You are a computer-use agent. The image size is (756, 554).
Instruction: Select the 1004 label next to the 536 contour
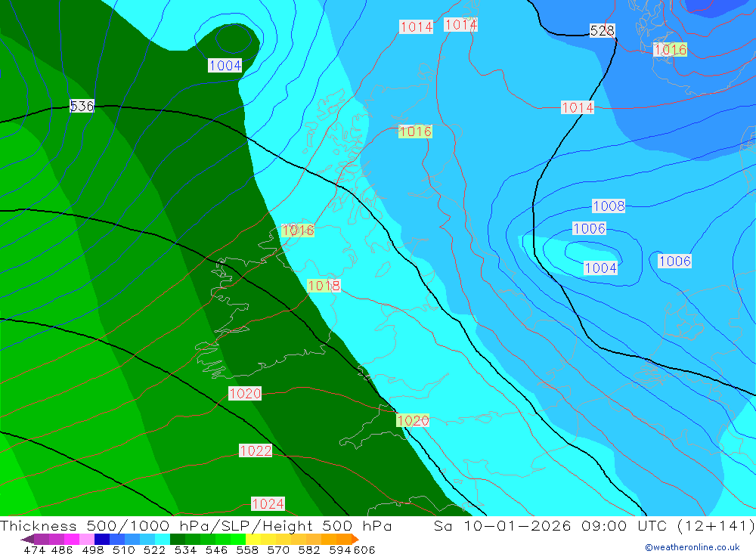[225, 66]
